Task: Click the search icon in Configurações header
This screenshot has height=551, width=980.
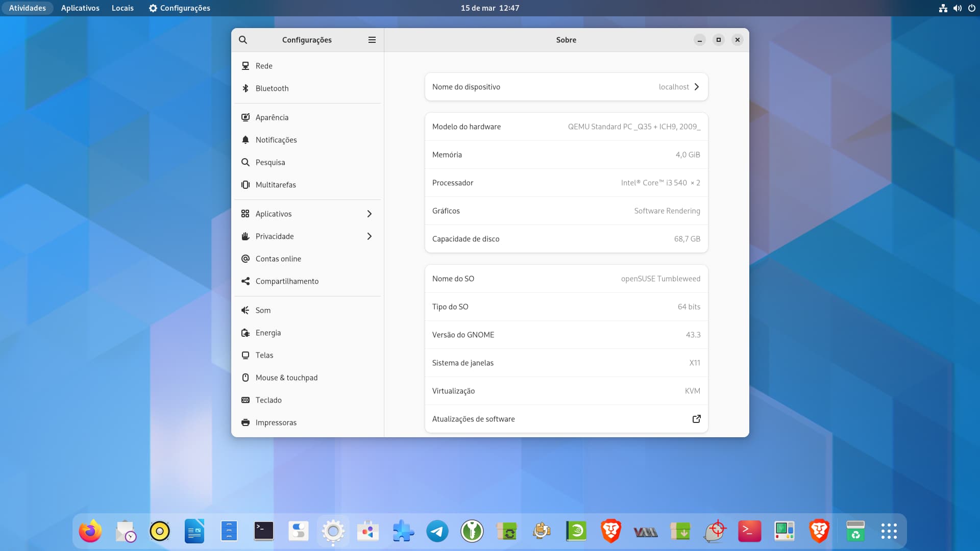Action: click(x=243, y=40)
